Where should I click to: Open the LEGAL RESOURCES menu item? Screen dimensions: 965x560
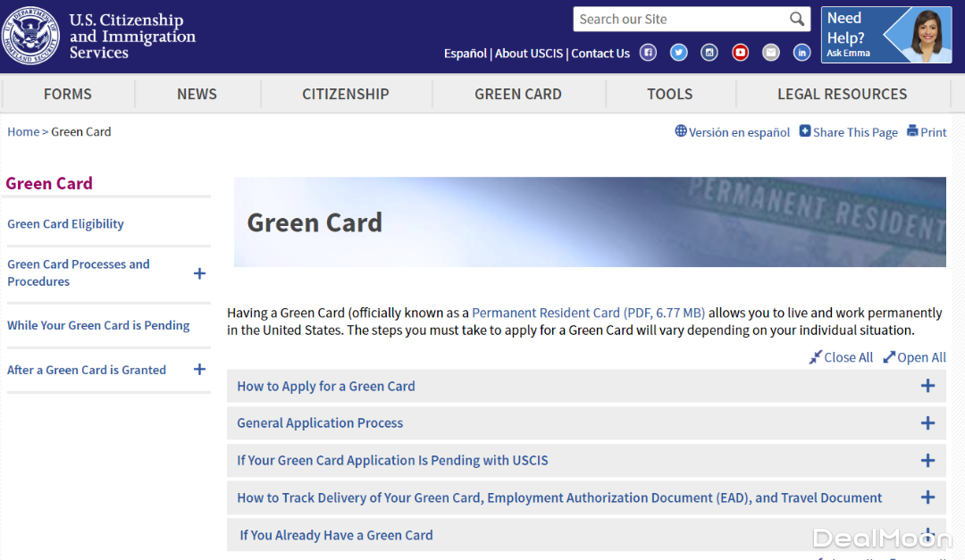(x=842, y=94)
